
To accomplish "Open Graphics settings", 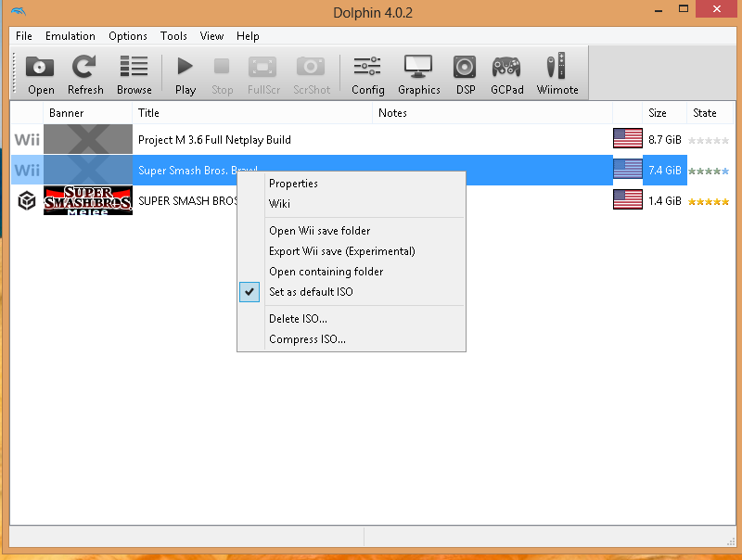I will click(419, 74).
